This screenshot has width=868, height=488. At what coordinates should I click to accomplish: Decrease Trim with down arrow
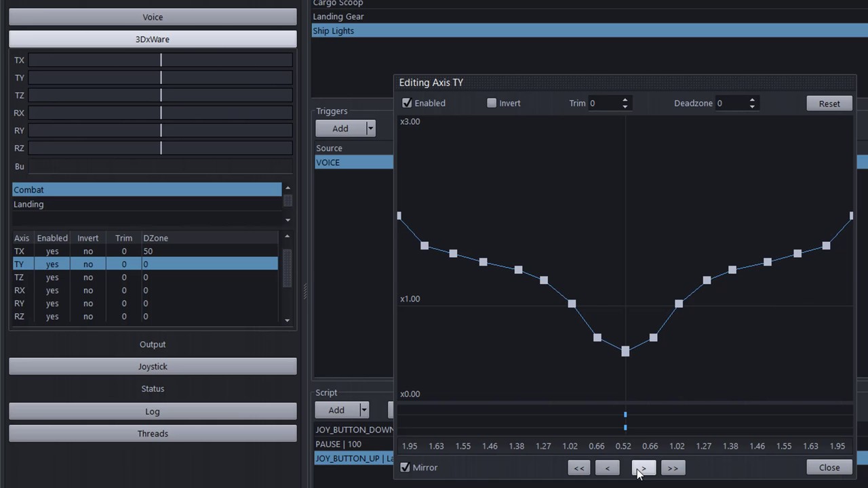point(625,106)
